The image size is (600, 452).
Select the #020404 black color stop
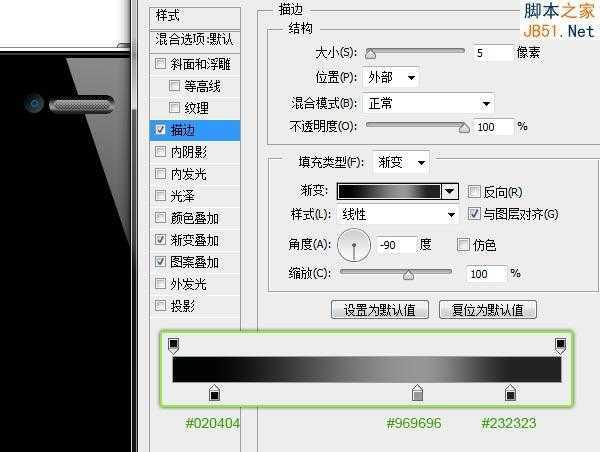(215, 393)
